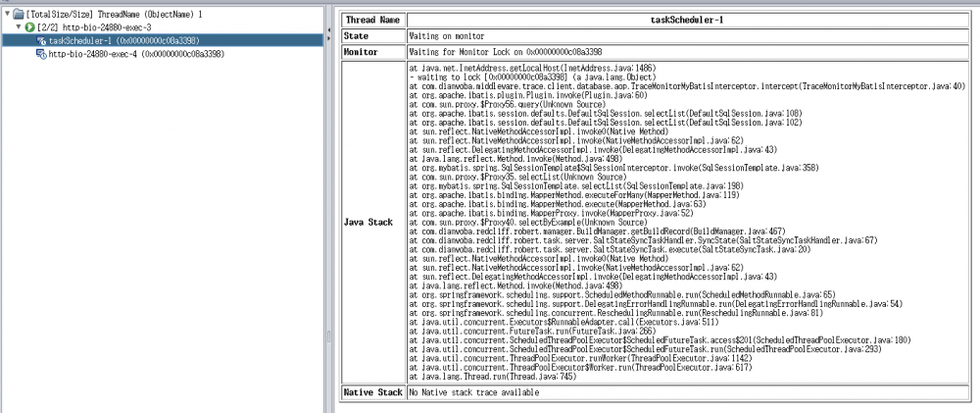
Task: Click the taskScheduler-1 value in detail table
Action: pyautogui.click(x=689, y=20)
